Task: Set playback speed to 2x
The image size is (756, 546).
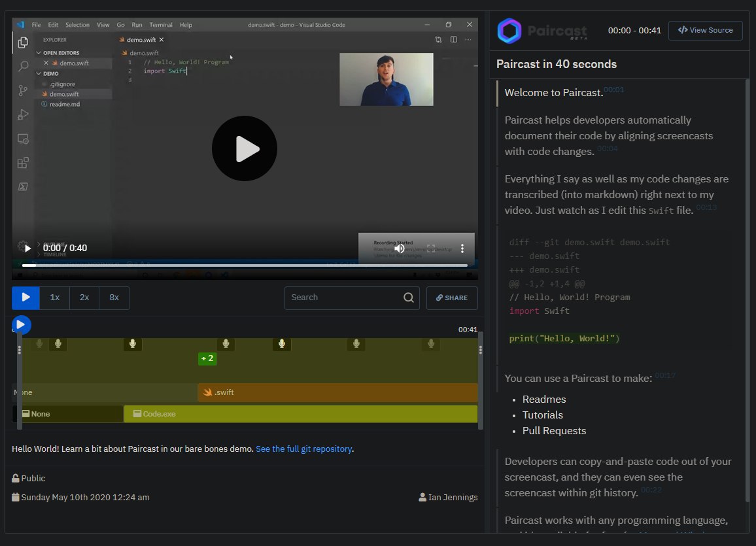Action: (x=84, y=298)
